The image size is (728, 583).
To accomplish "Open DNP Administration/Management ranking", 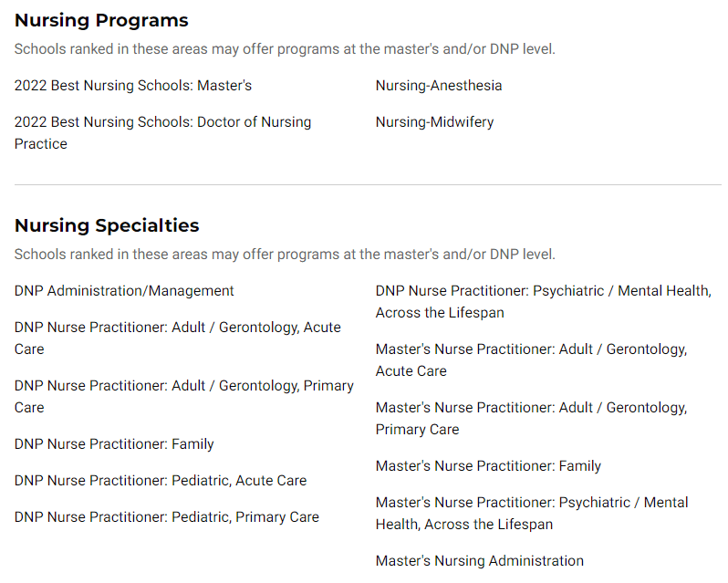I will point(124,291).
